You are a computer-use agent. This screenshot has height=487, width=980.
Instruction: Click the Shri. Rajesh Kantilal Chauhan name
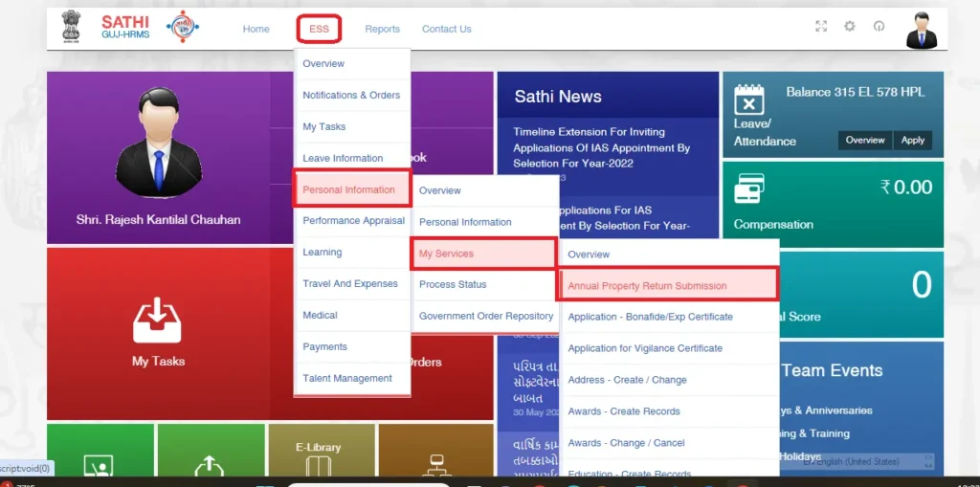point(158,219)
